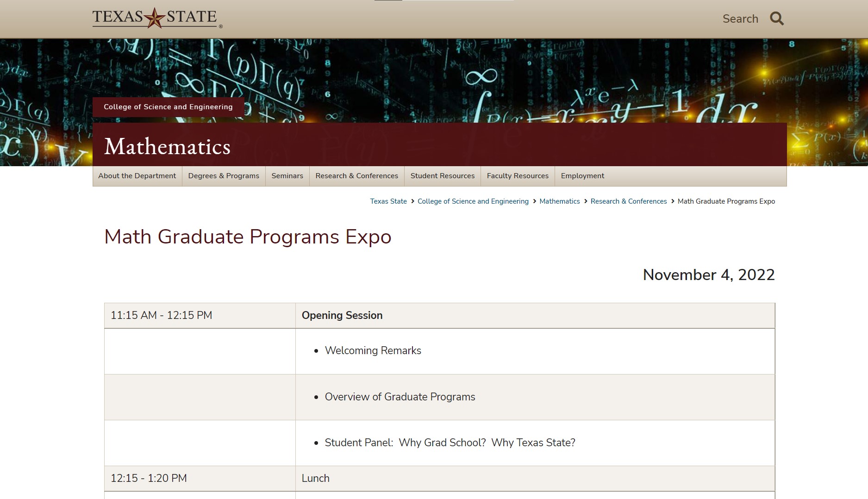Click the Mathematics site title

click(167, 147)
